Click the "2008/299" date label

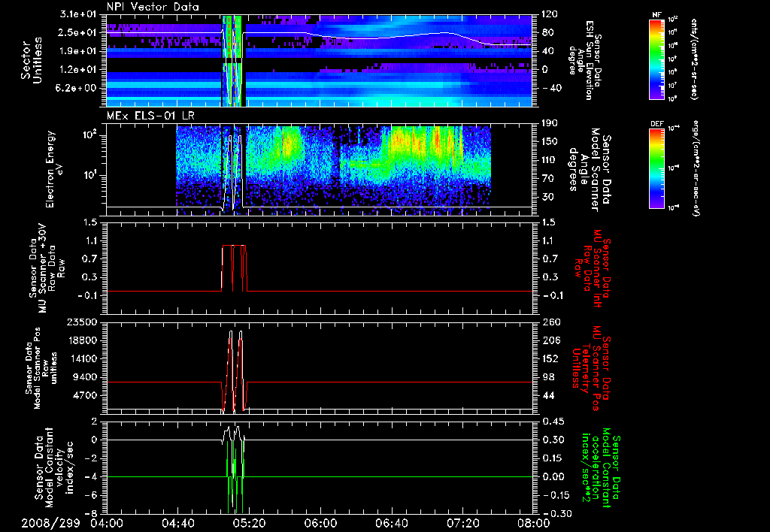pos(50,523)
